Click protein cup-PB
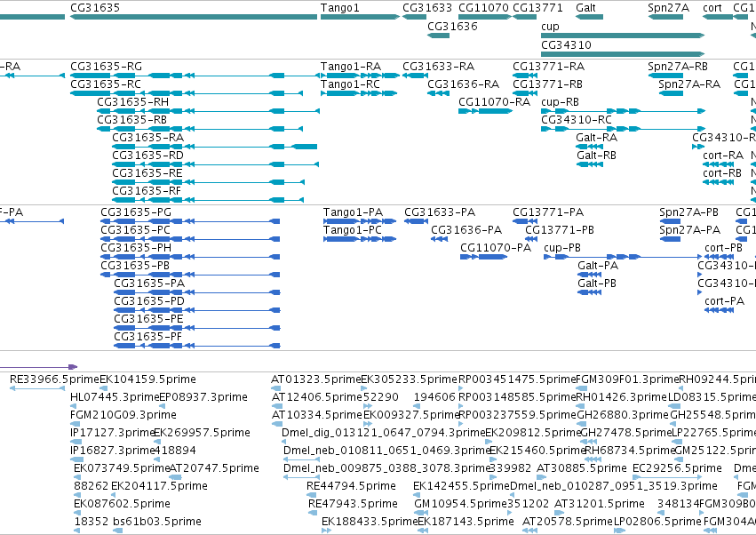Screen dimensions: 756x535 coord(562,248)
